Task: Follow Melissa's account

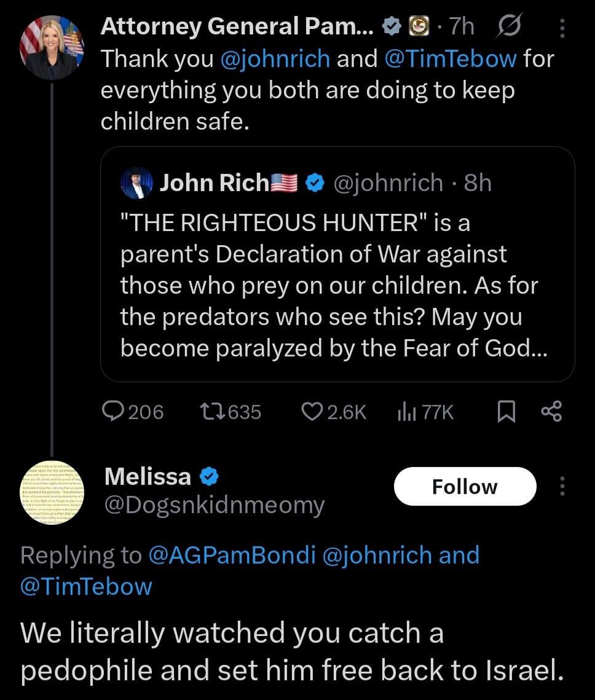Action: pos(465,487)
